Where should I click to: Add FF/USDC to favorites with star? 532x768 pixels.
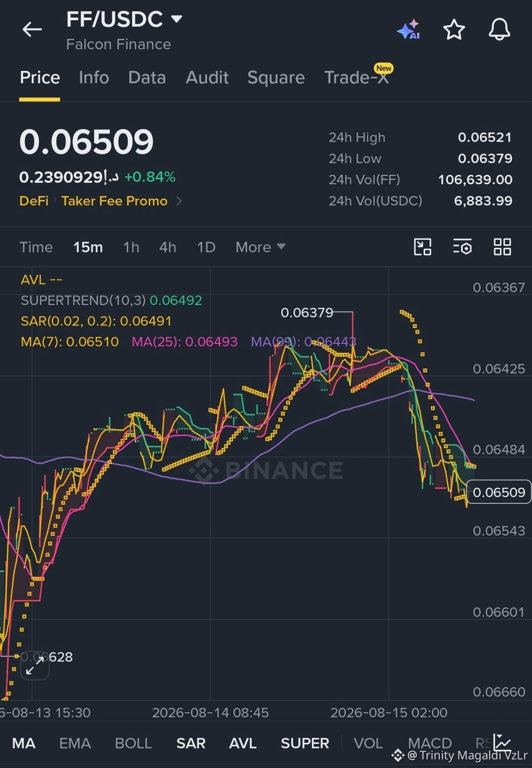point(454,30)
